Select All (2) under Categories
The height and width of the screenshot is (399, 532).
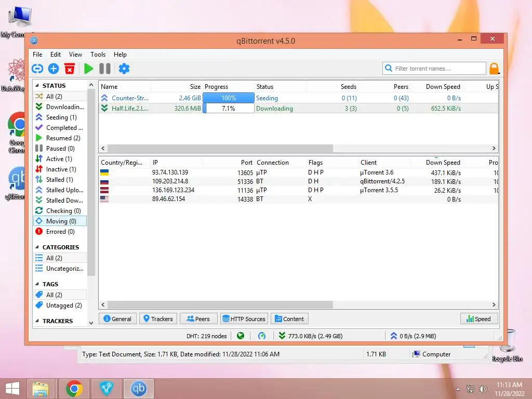(x=60, y=258)
